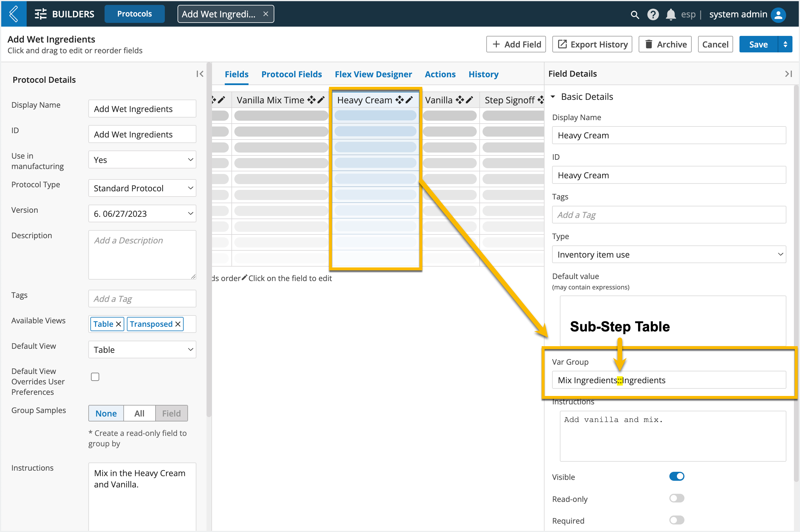Image resolution: width=800 pixels, height=532 pixels.
Task: Open the Version dropdown
Action: [142, 213]
